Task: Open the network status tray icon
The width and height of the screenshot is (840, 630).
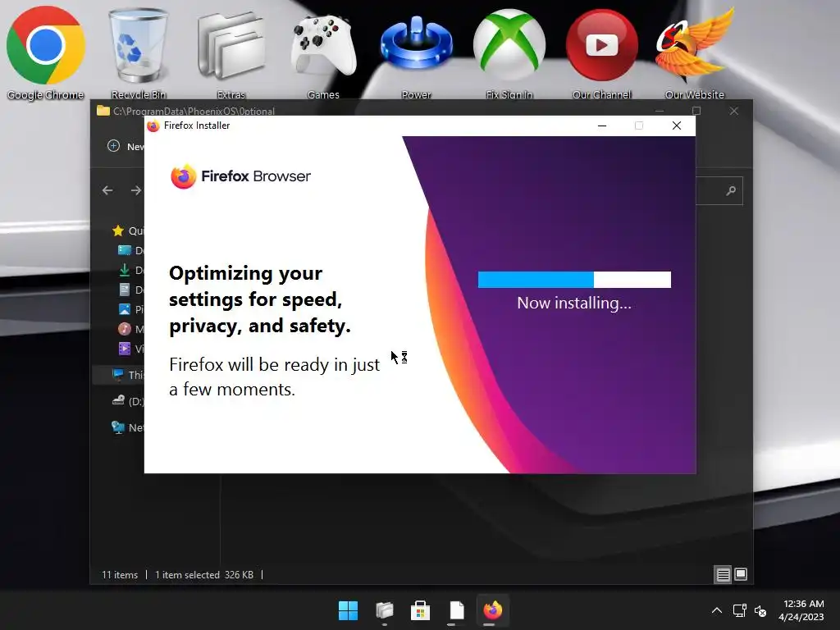Action: [x=739, y=610]
